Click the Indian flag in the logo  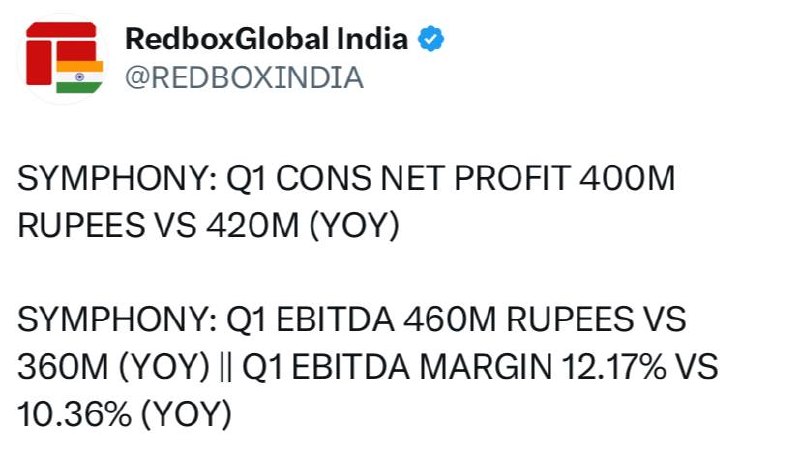(x=80, y=77)
